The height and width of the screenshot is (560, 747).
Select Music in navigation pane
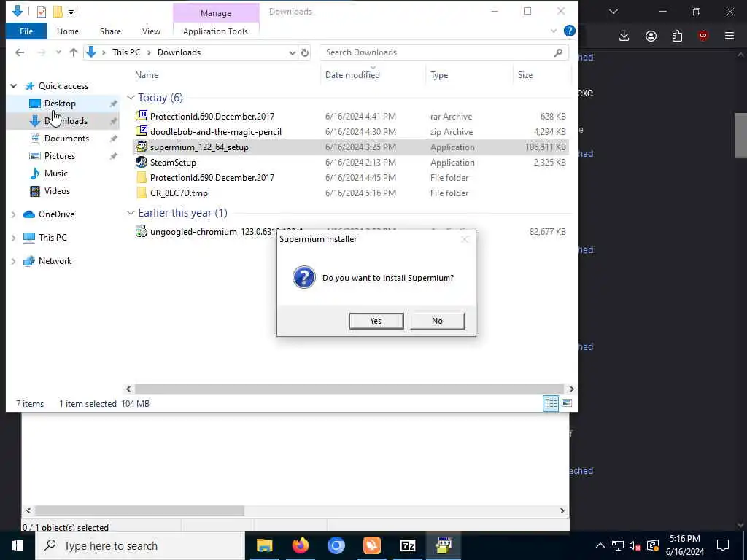[55, 174]
